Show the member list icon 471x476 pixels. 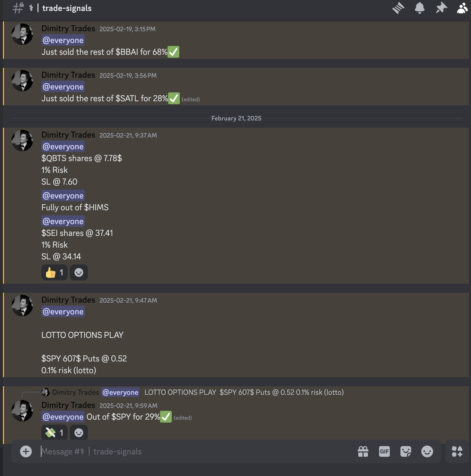point(463,8)
